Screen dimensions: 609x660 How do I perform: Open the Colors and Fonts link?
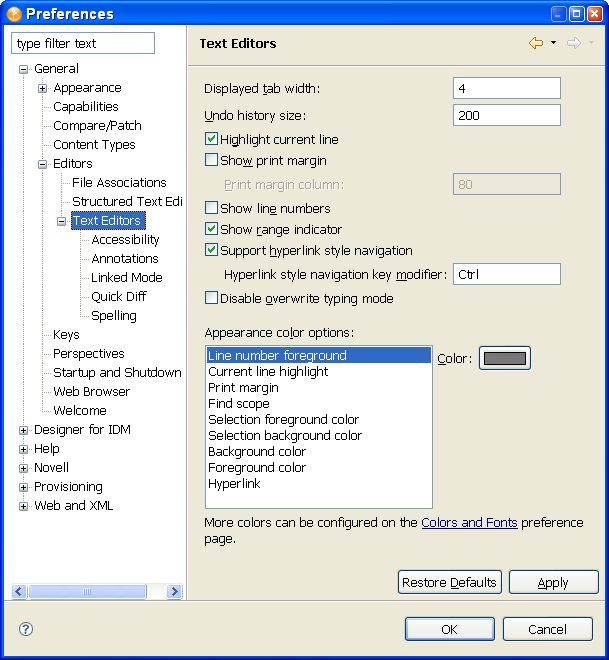point(469,523)
